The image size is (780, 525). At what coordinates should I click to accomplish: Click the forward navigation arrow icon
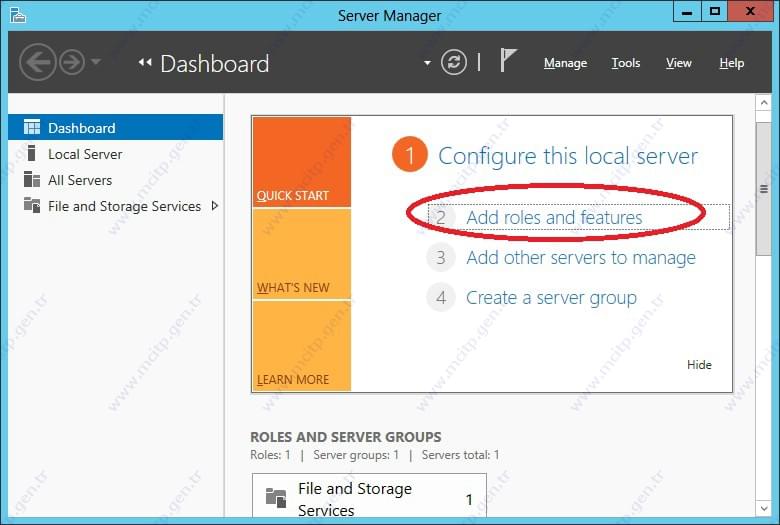click(72, 62)
